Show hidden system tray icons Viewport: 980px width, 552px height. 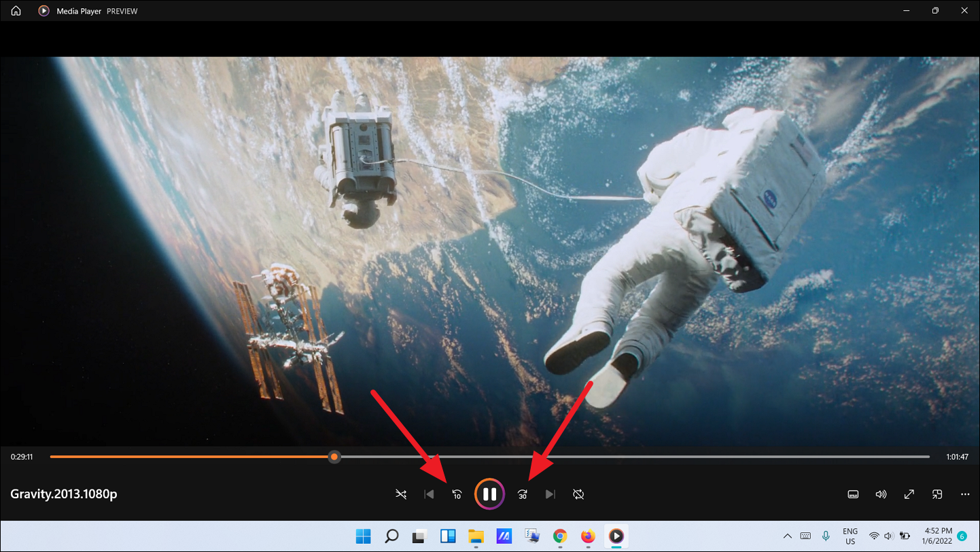[787, 536]
